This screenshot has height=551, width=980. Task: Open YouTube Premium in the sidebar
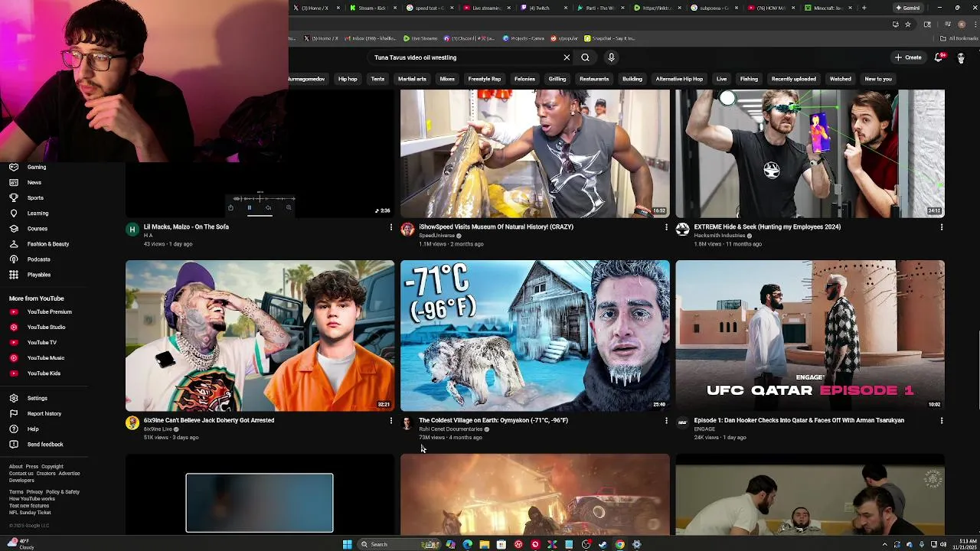tap(49, 311)
